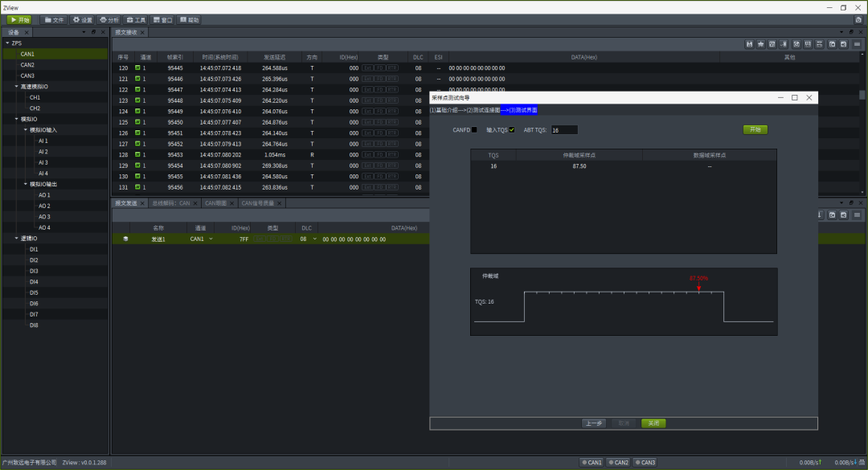Open the DLC 08 dropdown in send row

(314, 239)
